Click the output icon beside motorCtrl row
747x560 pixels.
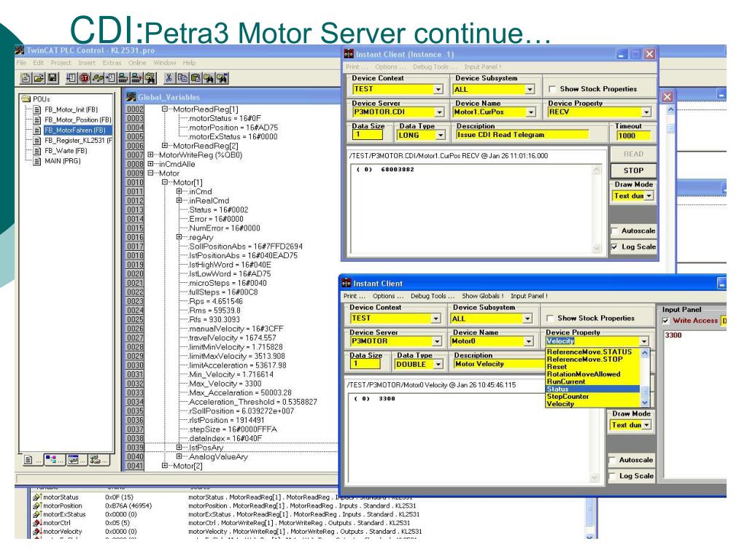pyautogui.click(x=36, y=523)
